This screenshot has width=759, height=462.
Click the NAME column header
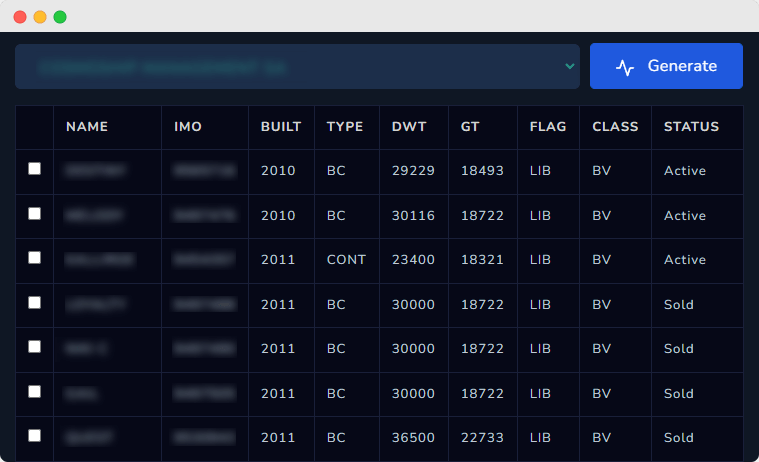[x=87, y=127]
